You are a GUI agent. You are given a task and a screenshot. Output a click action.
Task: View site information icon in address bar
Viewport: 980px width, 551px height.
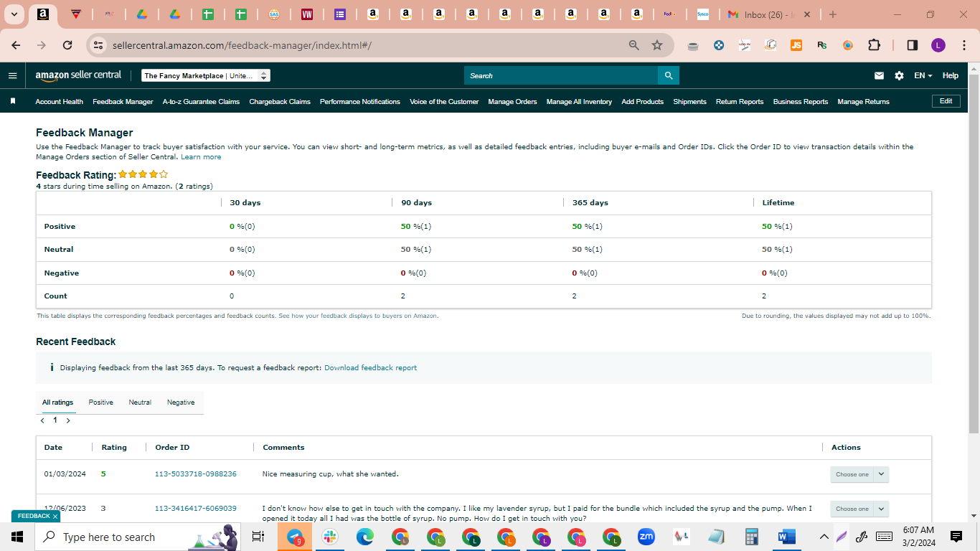(99, 45)
